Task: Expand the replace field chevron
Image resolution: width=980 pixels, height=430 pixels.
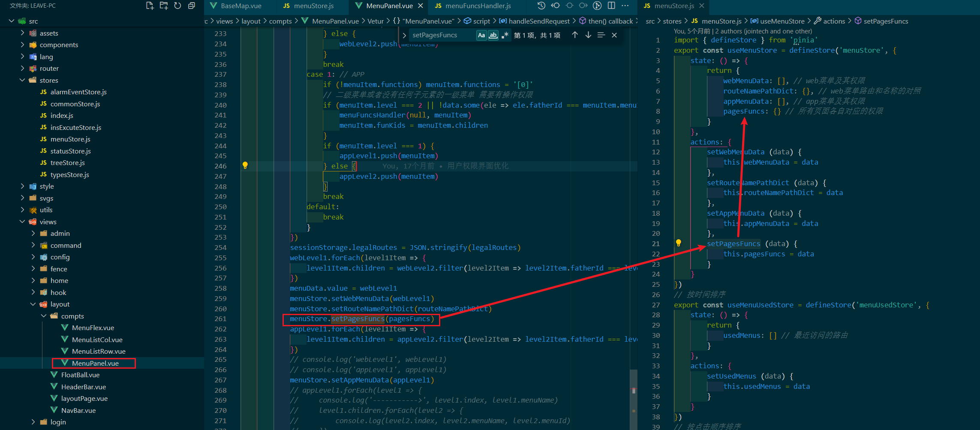Action: [404, 35]
